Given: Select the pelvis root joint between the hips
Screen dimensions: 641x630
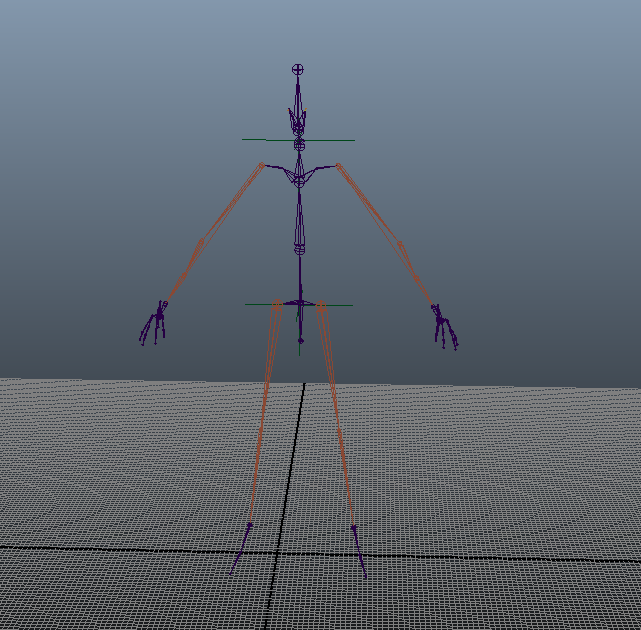Looking at the screenshot, I should 300,303.
